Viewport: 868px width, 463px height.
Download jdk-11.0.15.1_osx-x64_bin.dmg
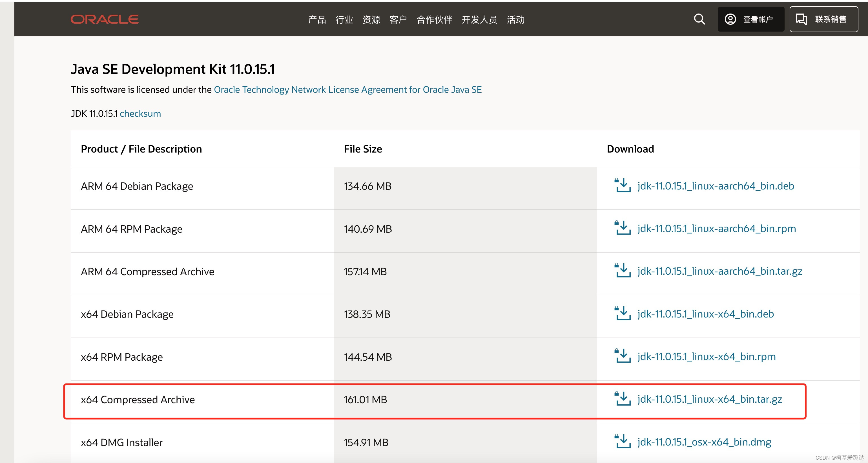click(x=704, y=442)
